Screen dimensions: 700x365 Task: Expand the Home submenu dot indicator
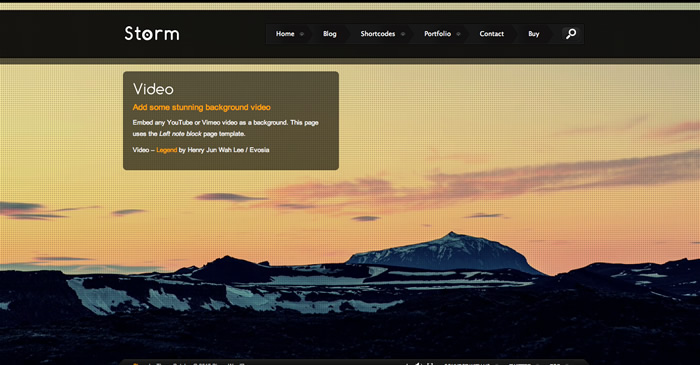[302, 34]
